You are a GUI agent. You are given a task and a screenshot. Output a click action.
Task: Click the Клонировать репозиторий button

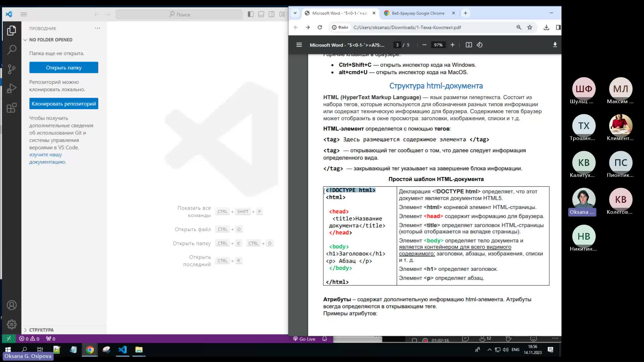[x=64, y=104]
